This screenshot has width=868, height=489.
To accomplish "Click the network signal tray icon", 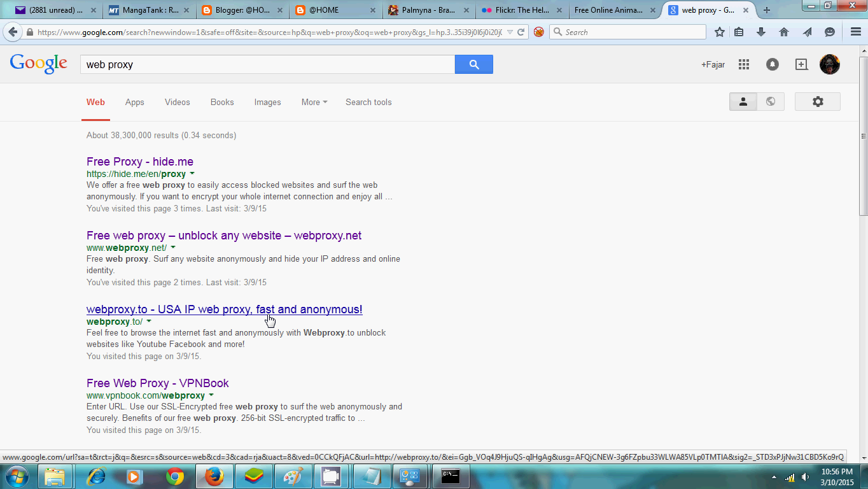I will (x=790, y=477).
